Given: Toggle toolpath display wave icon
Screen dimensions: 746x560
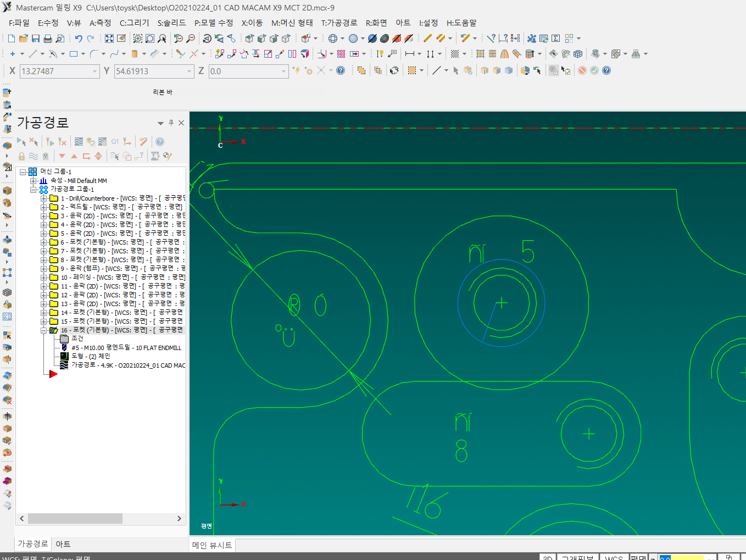Looking at the screenshot, I should [34, 156].
